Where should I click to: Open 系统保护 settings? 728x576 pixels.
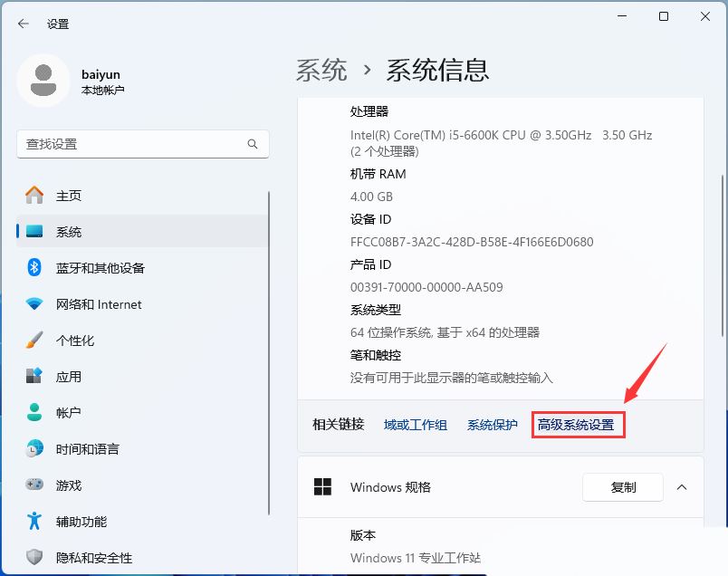click(492, 425)
